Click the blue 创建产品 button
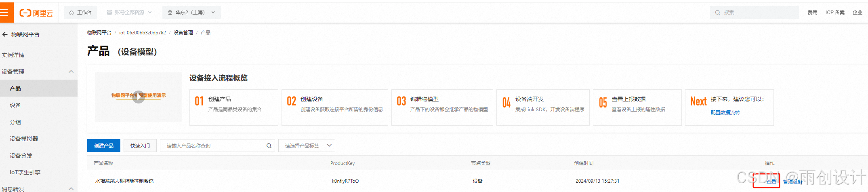The height and width of the screenshot is (192, 868). click(104, 146)
